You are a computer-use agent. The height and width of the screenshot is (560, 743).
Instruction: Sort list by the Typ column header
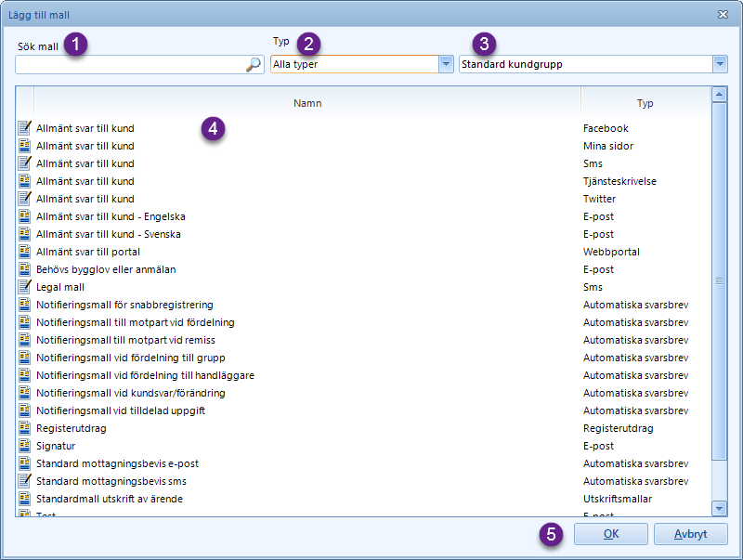coord(645,103)
